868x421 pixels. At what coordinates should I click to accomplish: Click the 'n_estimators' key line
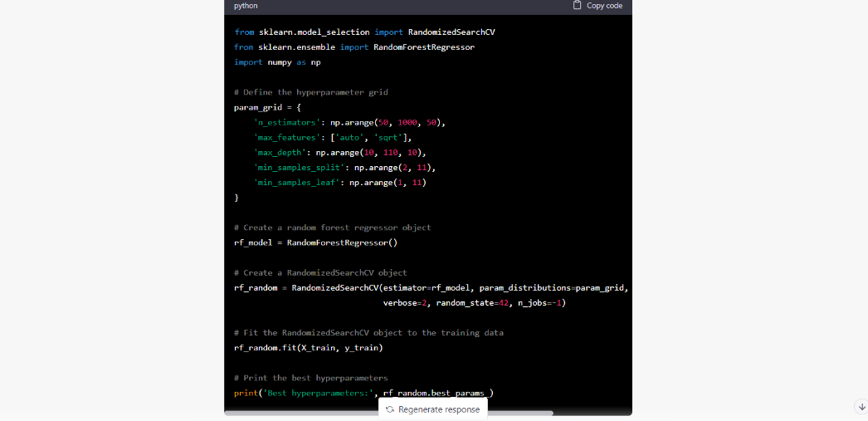click(x=349, y=122)
